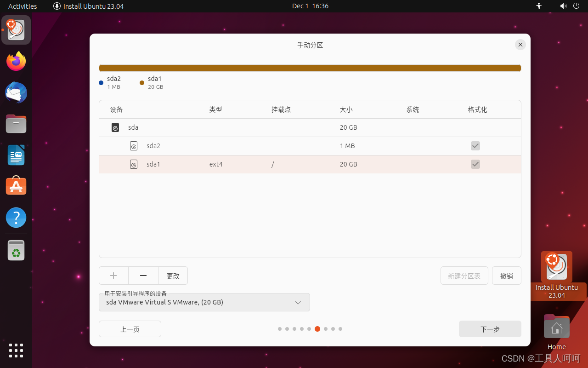Click the brown sda1 legend dot
The image size is (588, 368).
pos(142,83)
